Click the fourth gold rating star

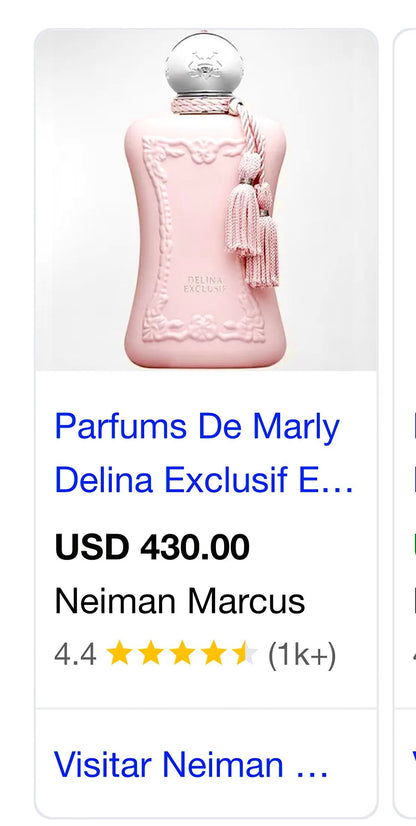[214, 653]
